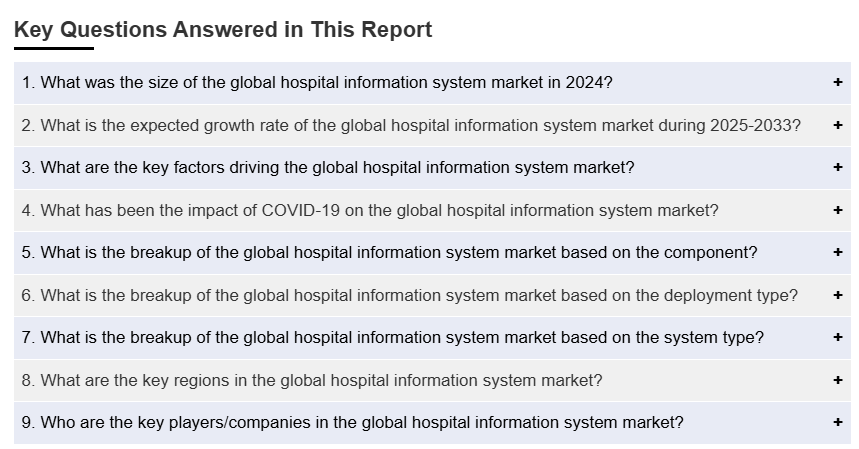This screenshot has width=859, height=449.
Task: Expand question 3 about key driving factors
Action: tap(328, 168)
